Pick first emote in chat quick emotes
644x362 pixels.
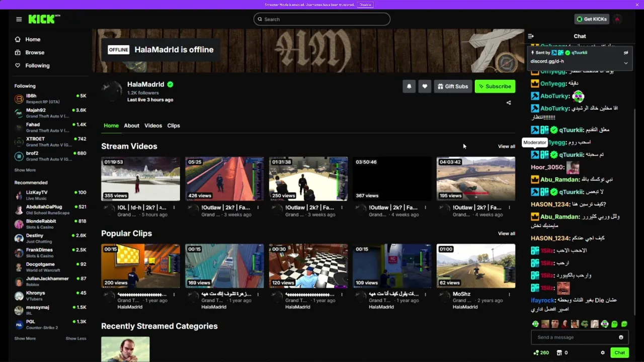tap(535, 324)
